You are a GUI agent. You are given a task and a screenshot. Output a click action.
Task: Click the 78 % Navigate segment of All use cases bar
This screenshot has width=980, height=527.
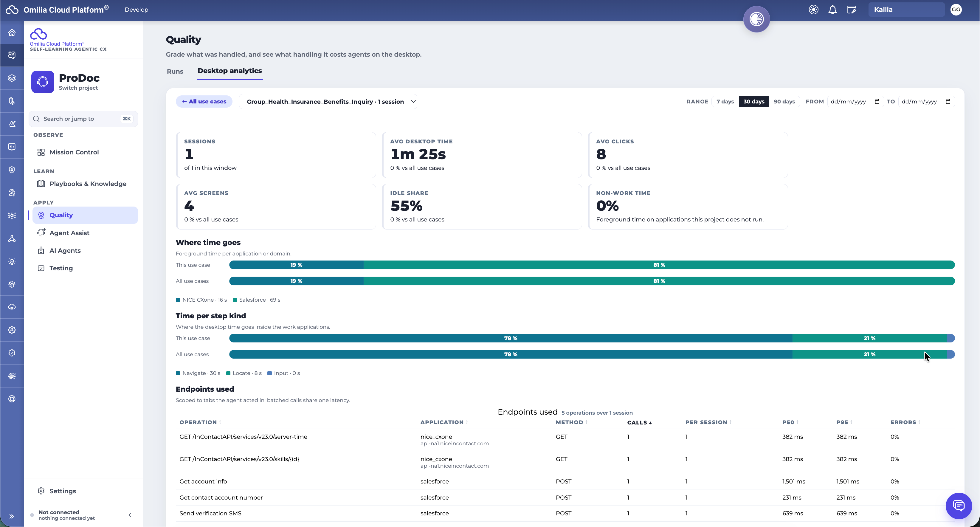pyautogui.click(x=511, y=354)
